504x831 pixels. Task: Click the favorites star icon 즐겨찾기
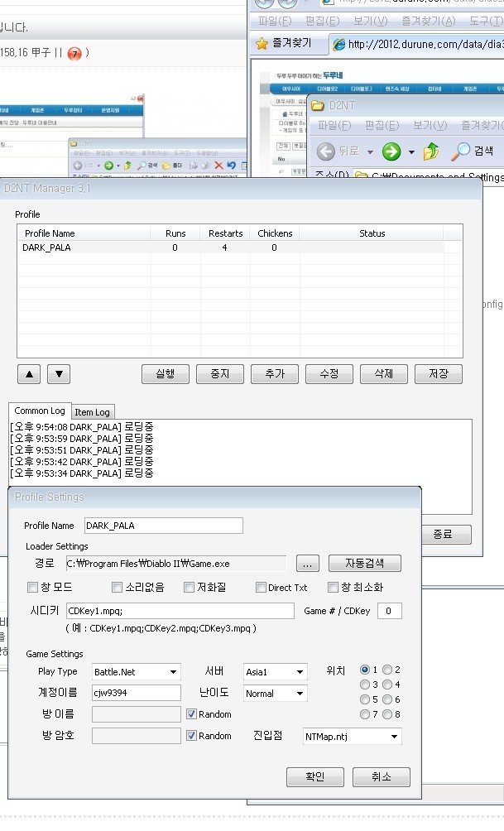pyautogui.click(x=262, y=43)
